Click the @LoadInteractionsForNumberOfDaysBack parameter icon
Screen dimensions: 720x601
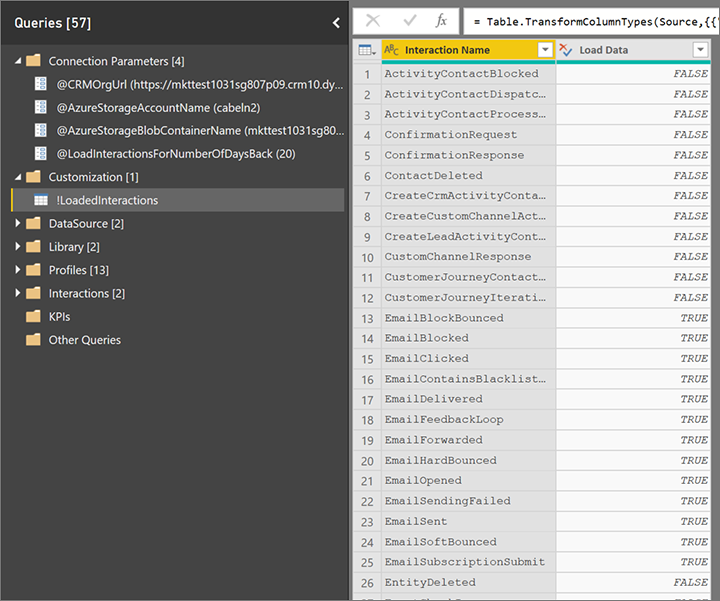click(x=41, y=153)
